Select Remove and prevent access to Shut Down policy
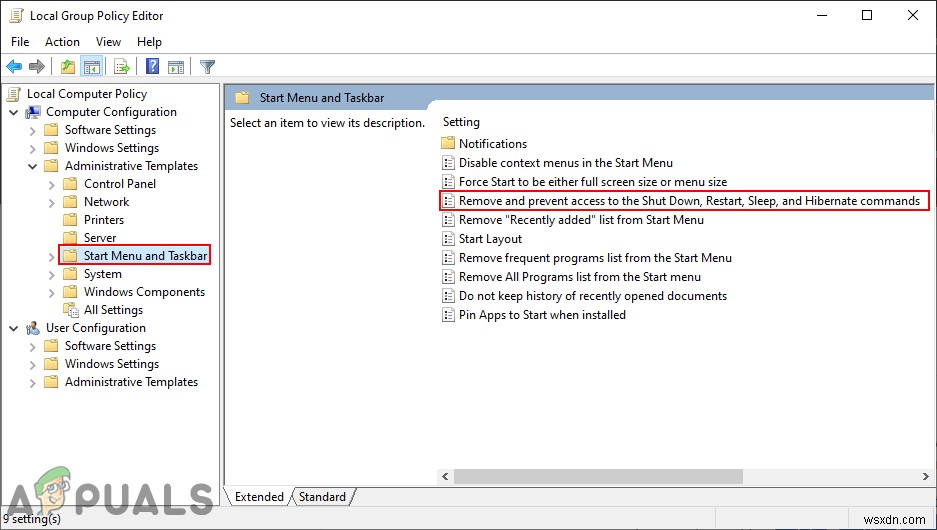The image size is (937, 530). (685, 201)
